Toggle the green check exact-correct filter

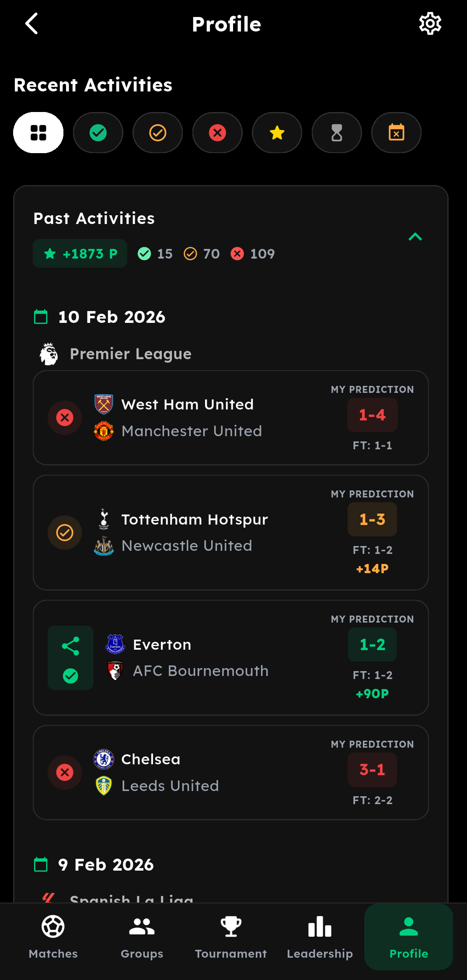[x=98, y=133]
